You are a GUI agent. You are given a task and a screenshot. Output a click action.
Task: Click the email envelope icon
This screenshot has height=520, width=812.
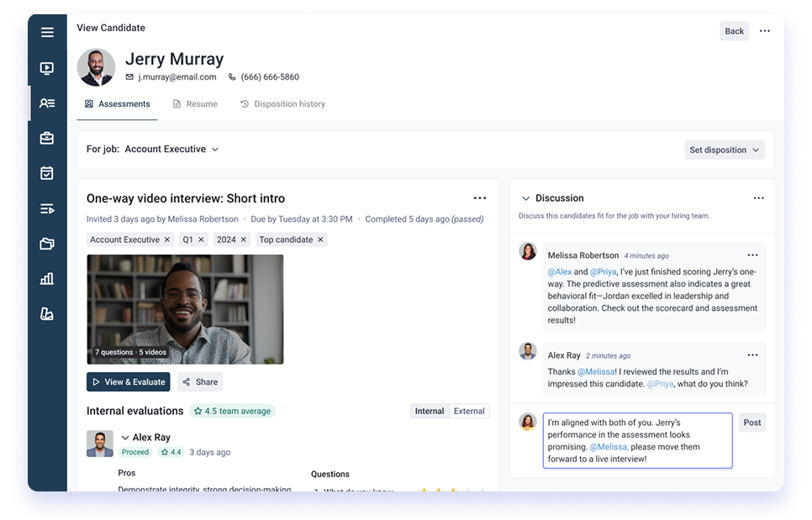pos(129,77)
